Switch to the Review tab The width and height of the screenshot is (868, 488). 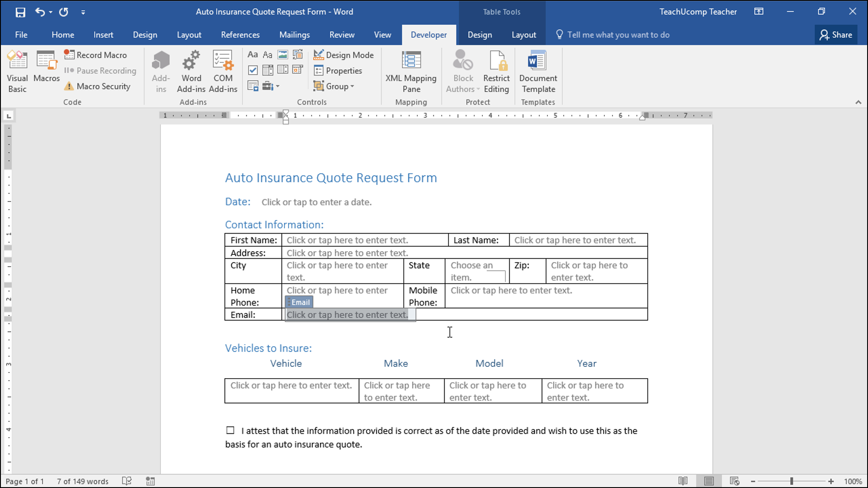click(341, 35)
